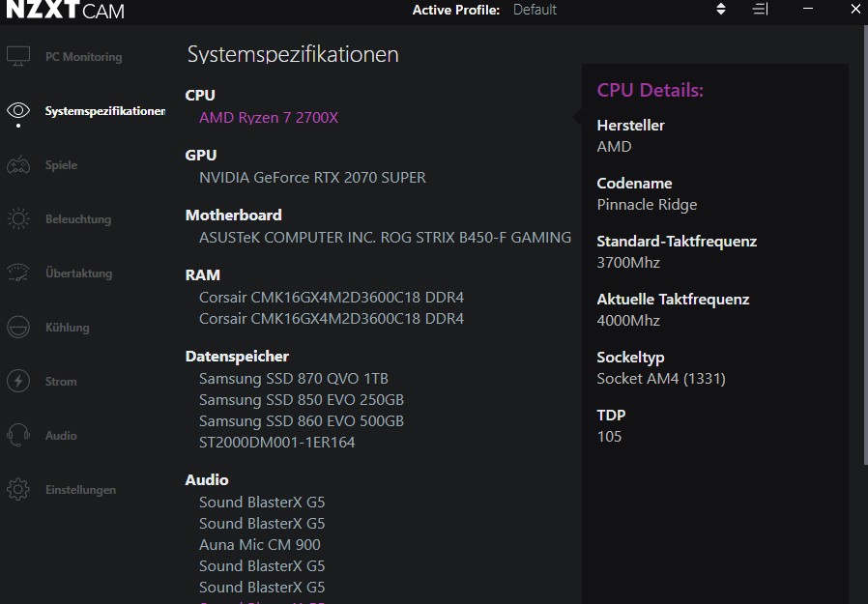Open the Strom lightning bolt icon
This screenshot has height=604, width=868.
coord(18,382)
